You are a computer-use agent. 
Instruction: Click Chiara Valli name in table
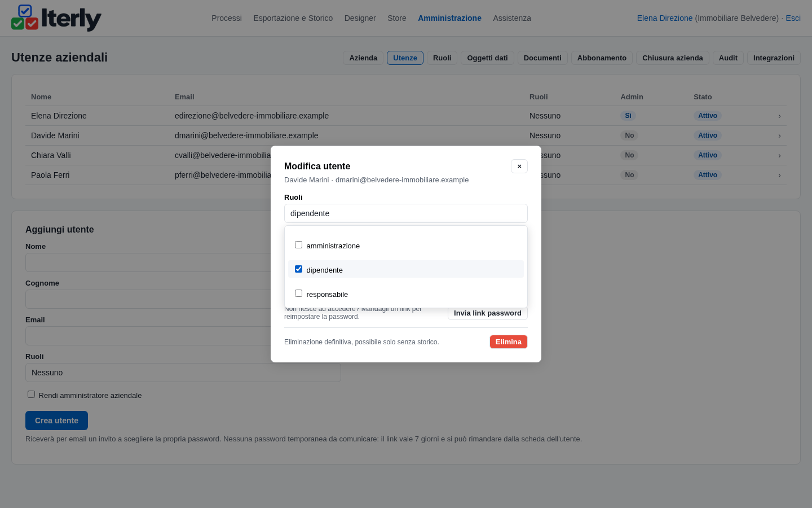(x=51, y=155)
